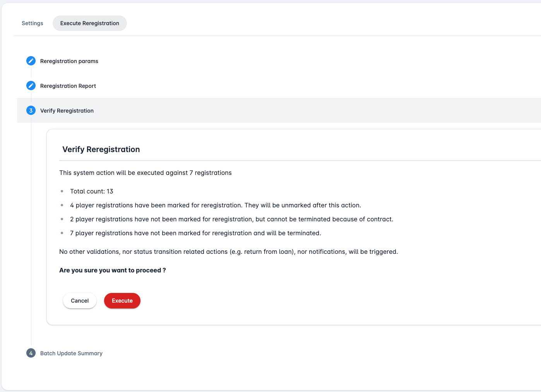Image resolution: width=541 pixels, height=392 pixels.
Task: Click the Reregistration Report pencil icon
Action: click(31, 86)
